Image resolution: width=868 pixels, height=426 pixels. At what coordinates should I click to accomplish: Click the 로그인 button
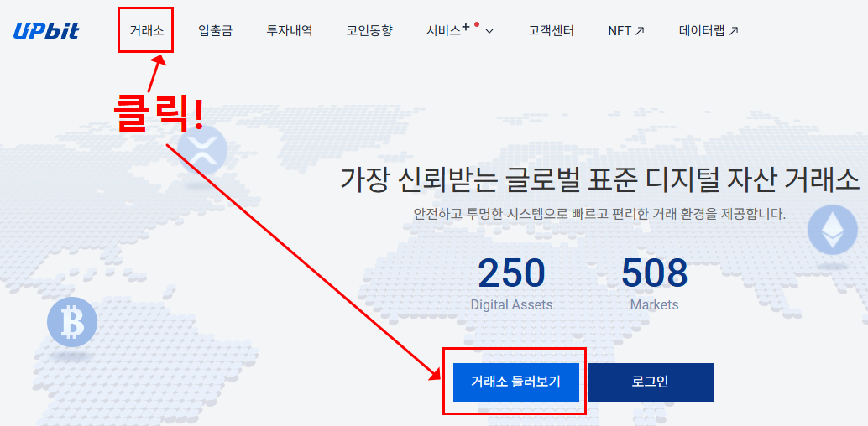[651, 382]
